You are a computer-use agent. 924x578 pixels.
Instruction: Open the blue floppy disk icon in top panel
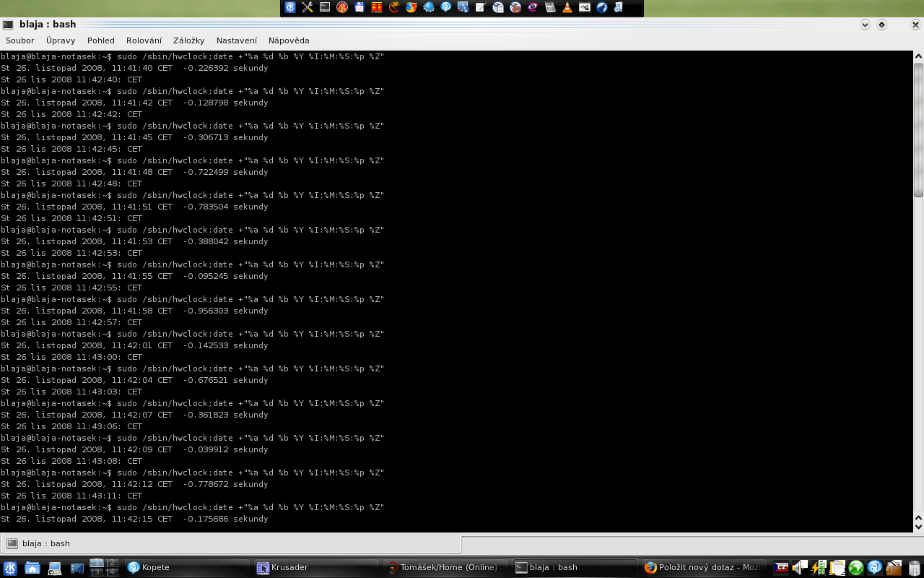pyautogui.click(x=359, y=7)
